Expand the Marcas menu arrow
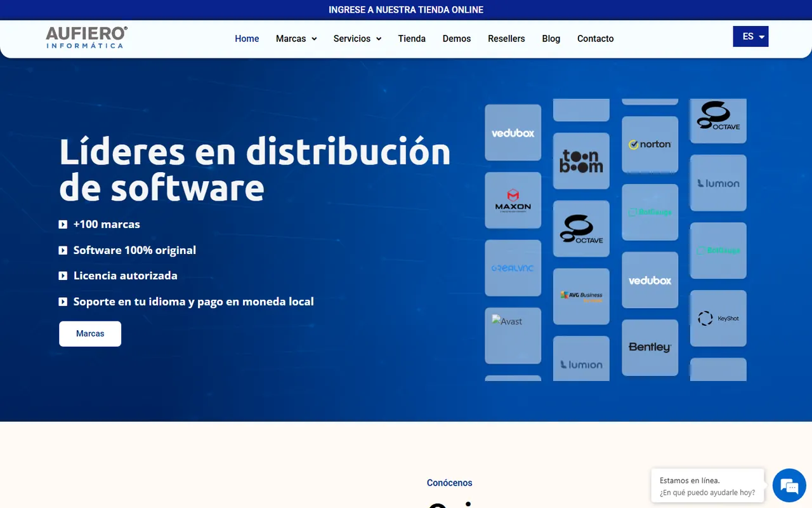The image size is (812, 508). point(314,39)
